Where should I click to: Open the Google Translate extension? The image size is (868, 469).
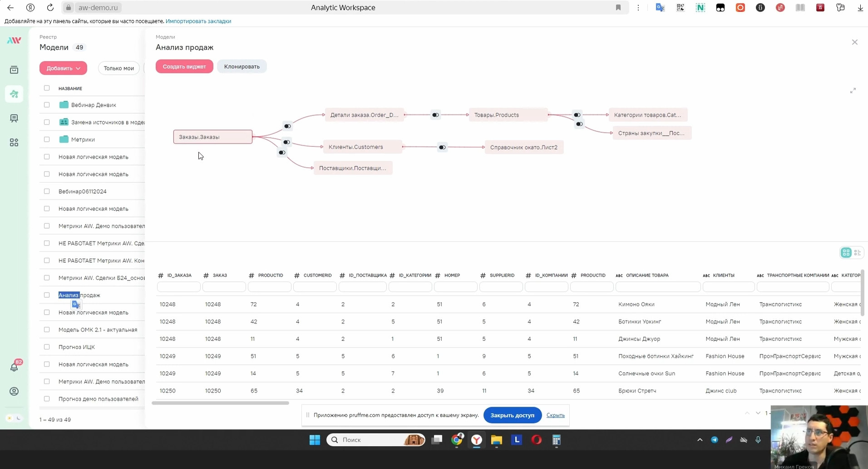661,7
